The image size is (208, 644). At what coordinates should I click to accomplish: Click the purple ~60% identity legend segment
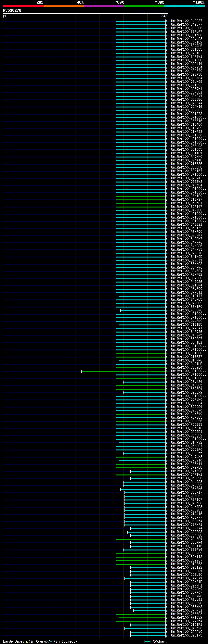click(x=104, y=6)
